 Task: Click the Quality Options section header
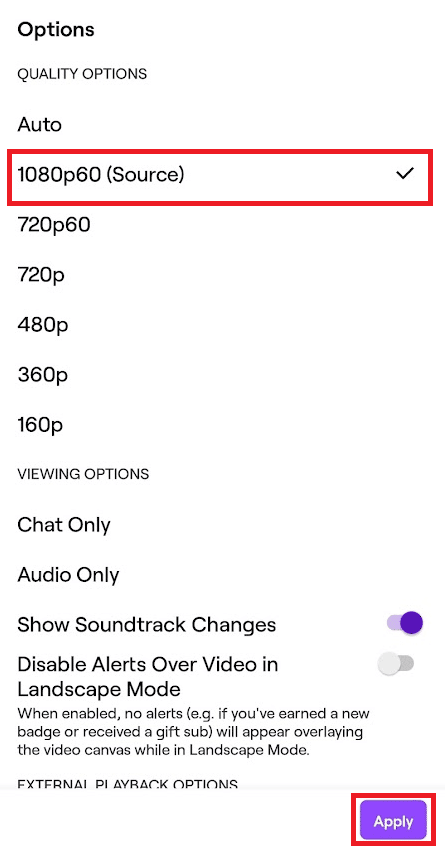[82, 74]
